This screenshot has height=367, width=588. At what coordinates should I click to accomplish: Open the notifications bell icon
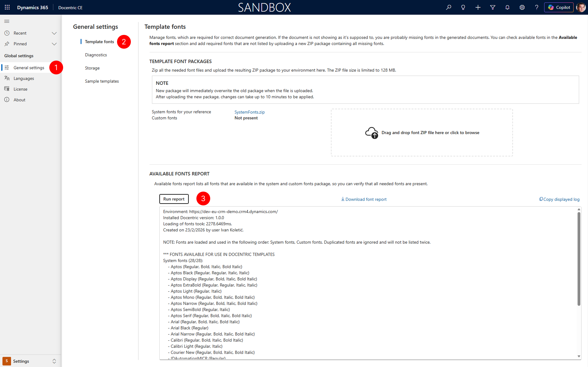pos(507,7)
